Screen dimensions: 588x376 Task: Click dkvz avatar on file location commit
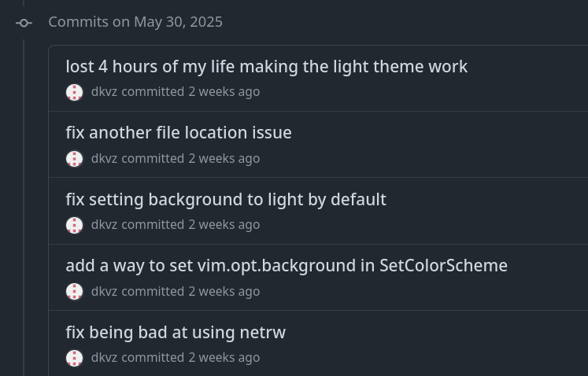[75, 159]
